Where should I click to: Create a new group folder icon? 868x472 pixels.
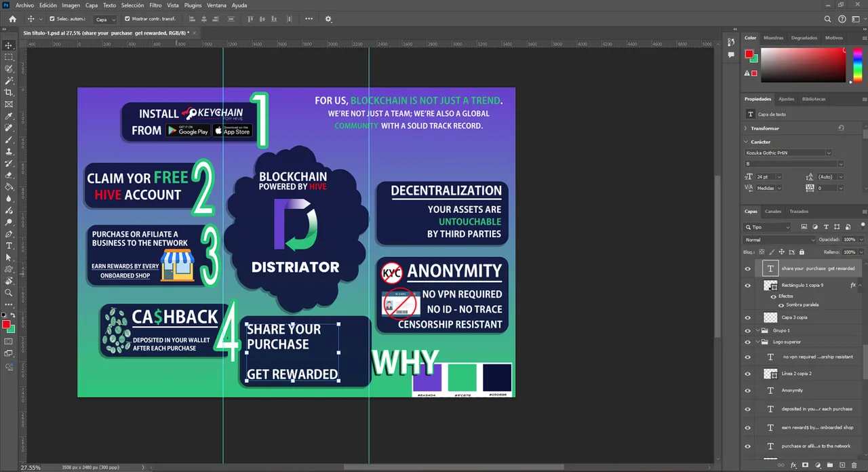pos(830,465)
